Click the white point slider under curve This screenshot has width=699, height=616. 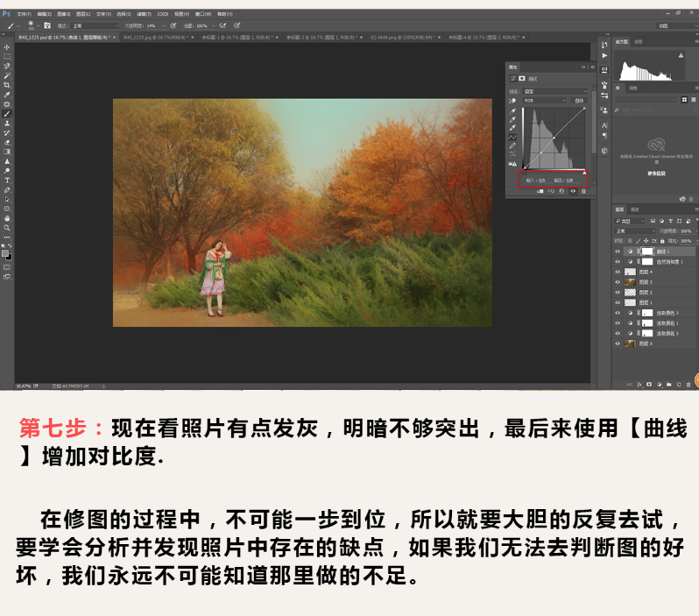click(x=584, y=173)
